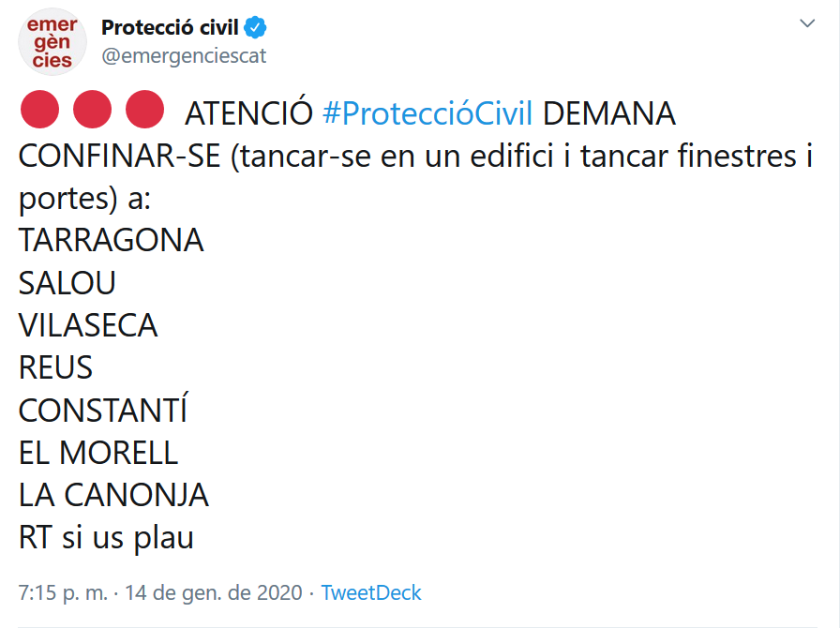The height and width of the screenshot is (628, 840).
Task: Click the REUS line
Action: click(x=55, y=367)
